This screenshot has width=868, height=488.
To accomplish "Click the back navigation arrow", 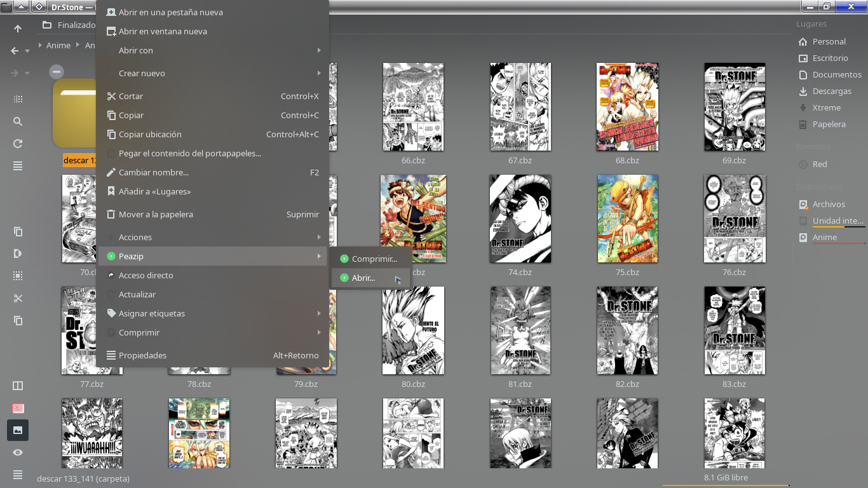I will point(15,51).
